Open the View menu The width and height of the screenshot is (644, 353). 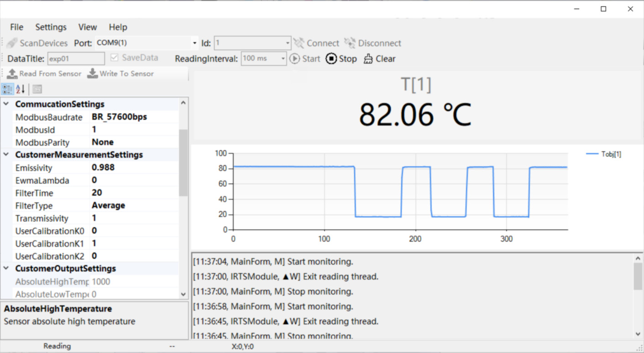[x=88, y=27]
